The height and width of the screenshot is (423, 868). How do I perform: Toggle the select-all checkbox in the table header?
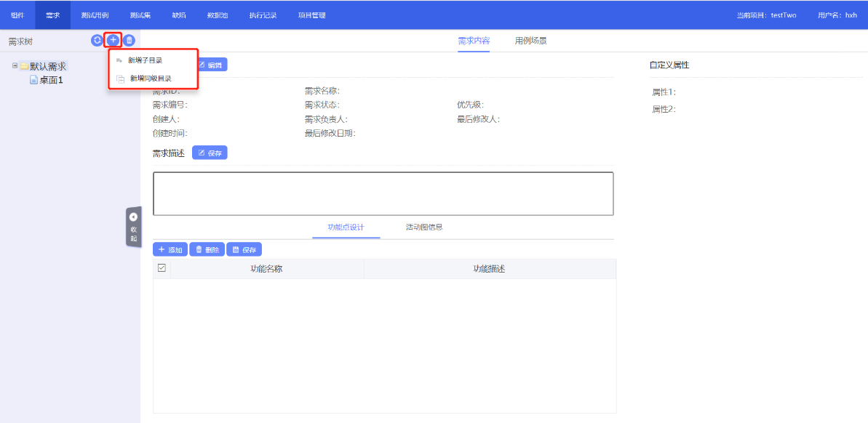pyautogui.click(x=162, y=268)
